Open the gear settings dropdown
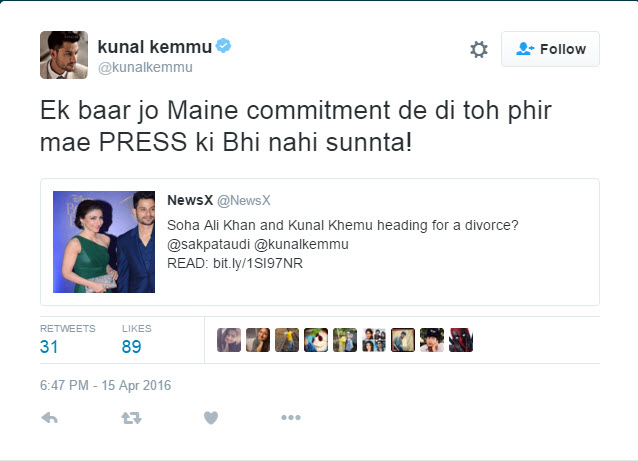Viewport: 638px width, 461px height. (x=479, y=49)
